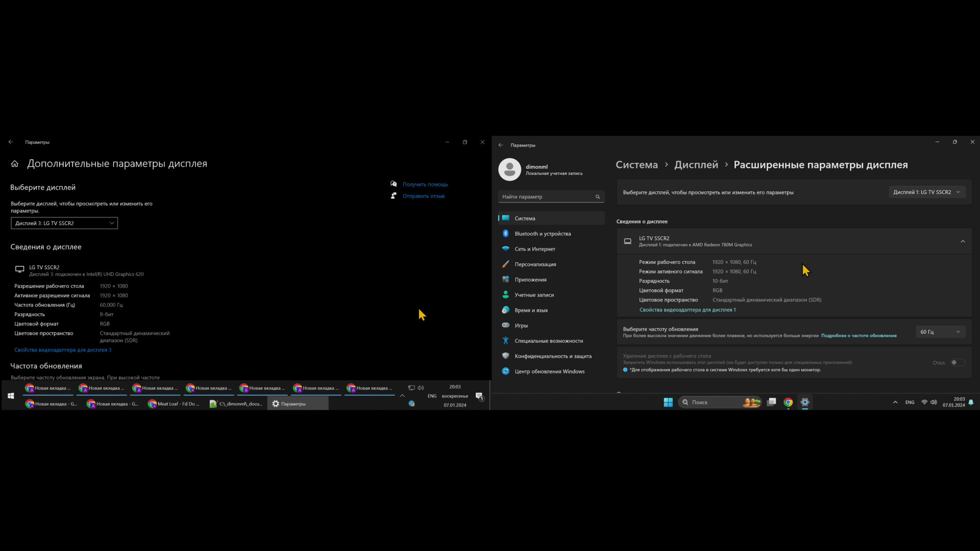Viewport: 980px width, 551px height.
Task: Open the 60 Гц refresh rate dropdown
Action: point(940,332)
